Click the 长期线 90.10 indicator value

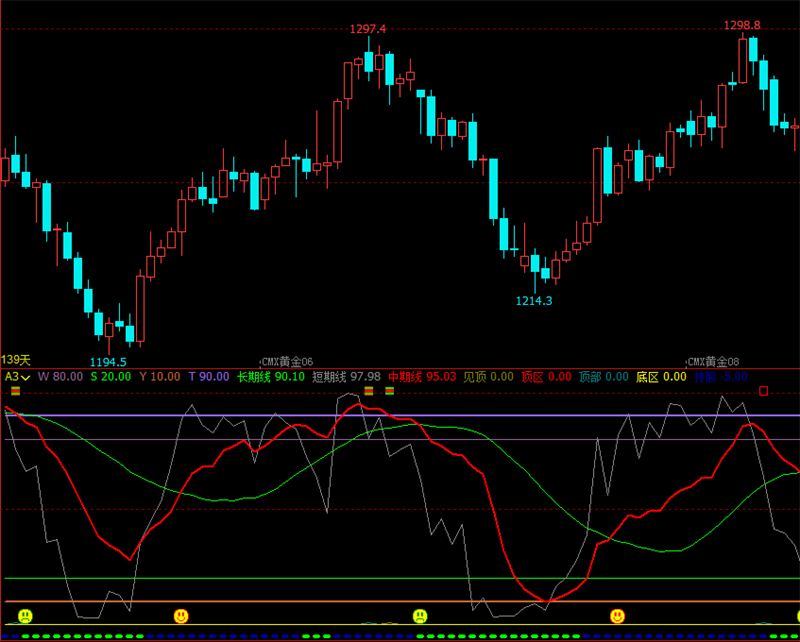[271, 377]
